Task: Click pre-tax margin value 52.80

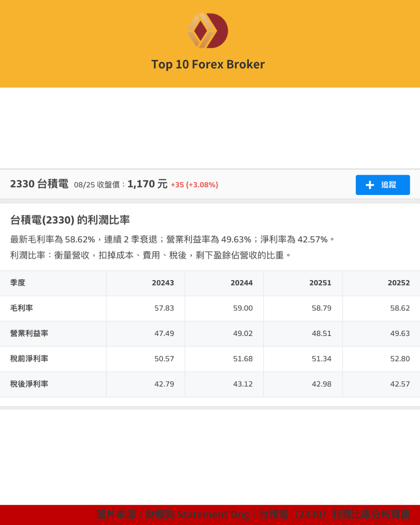Action: click(x=400, y=359)
